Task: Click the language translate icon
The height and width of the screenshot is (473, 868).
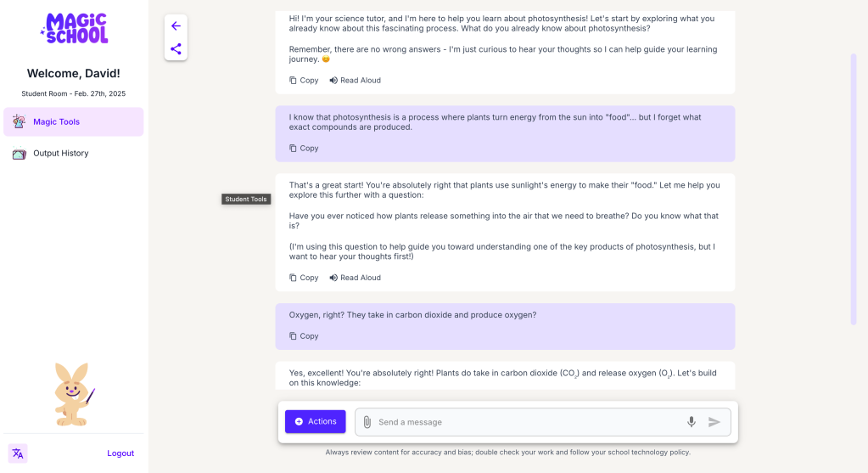Action: pyautogui.click(x=18, y=453)
